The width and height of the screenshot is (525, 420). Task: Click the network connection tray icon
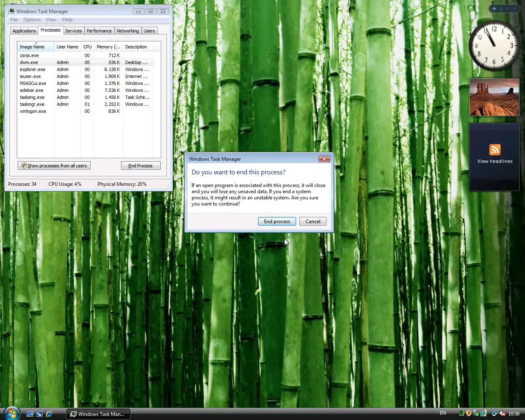[495, 413]
